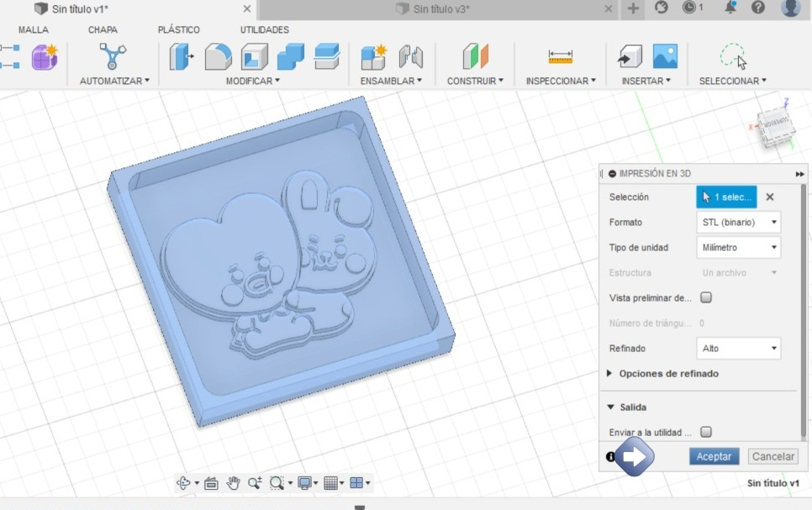Select the Fillet tool icon

click(x=218, y=56)
